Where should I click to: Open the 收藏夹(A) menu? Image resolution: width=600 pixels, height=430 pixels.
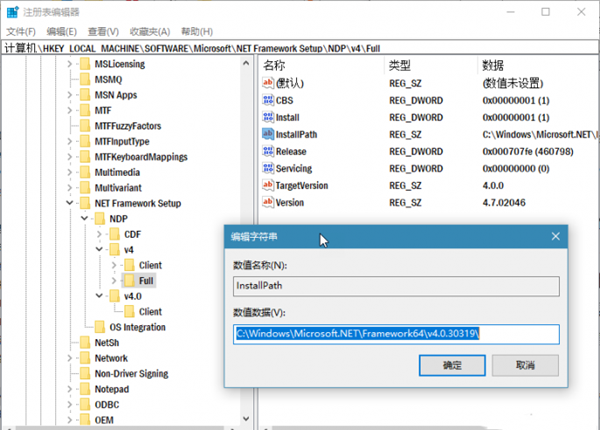click(149, 31)
